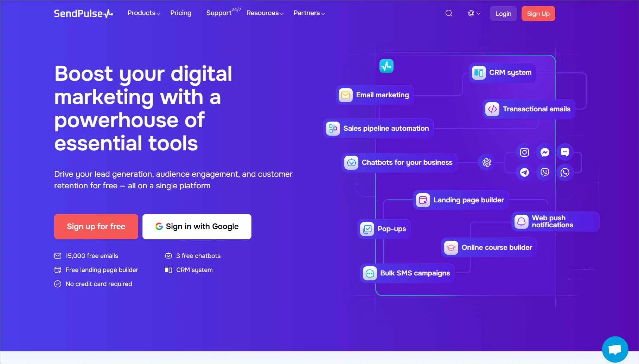Click the Instagram icon

(524, 152)
